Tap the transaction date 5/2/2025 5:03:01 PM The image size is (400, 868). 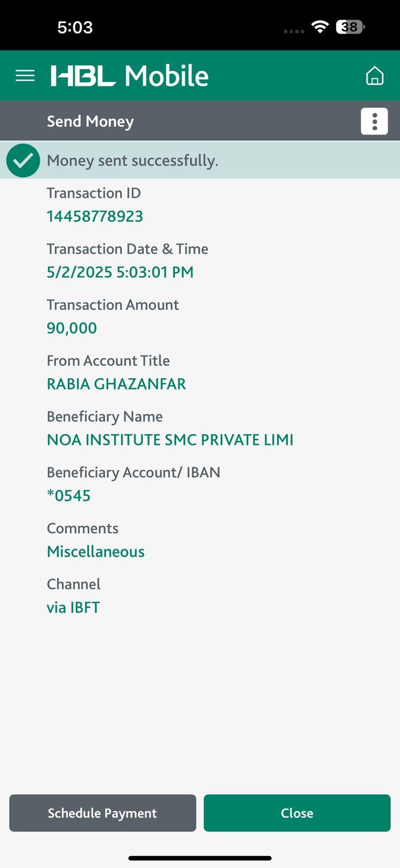(x=120, y=272)
